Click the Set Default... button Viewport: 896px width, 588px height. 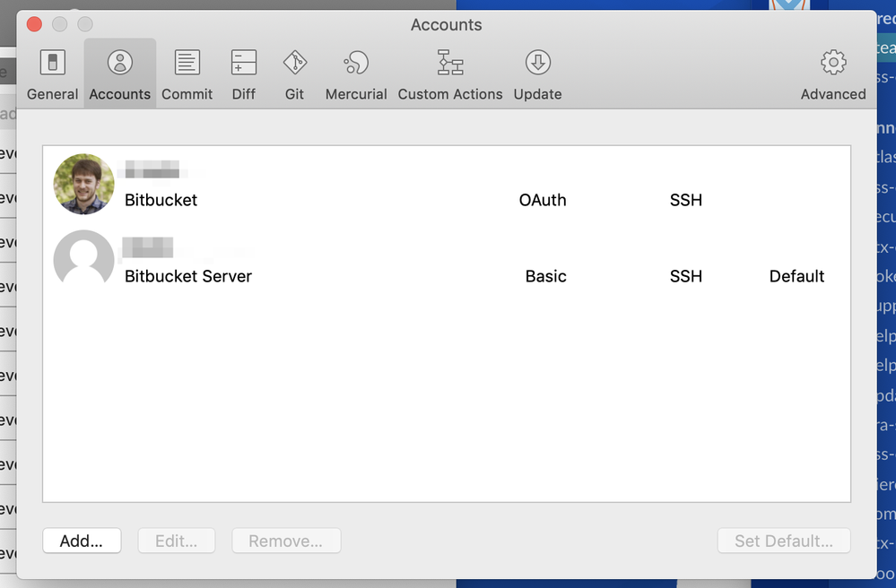783,540
